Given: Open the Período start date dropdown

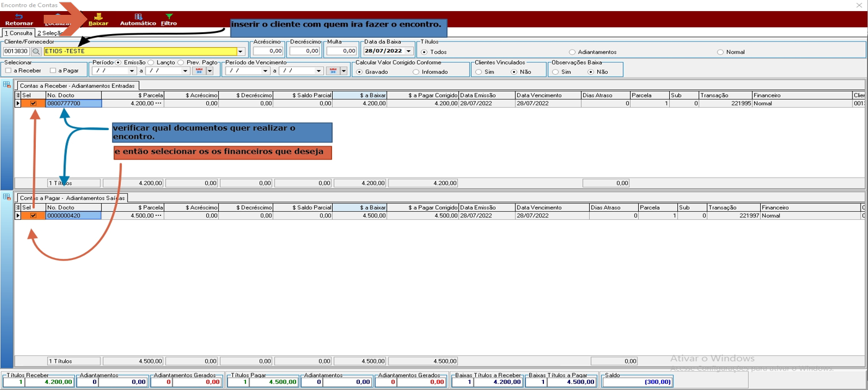Looking at the screenshot, I should click(131, 71).
